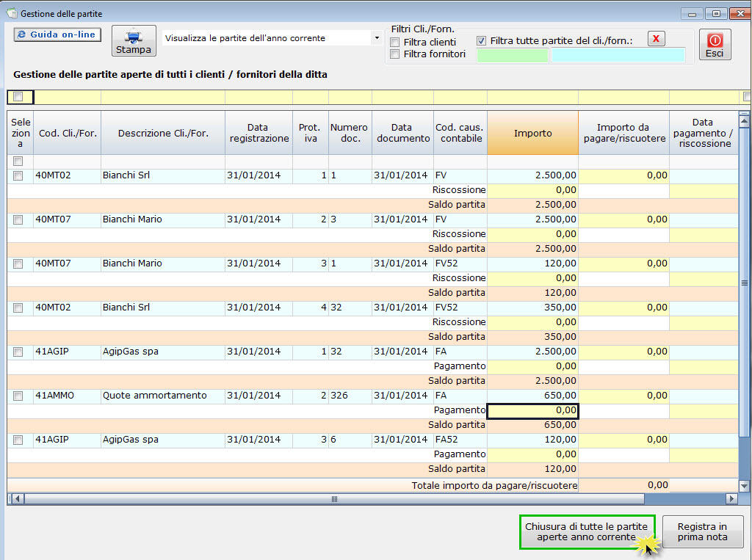
Task: Click the Data registrazione column header
Action: [x=259, y=133]
